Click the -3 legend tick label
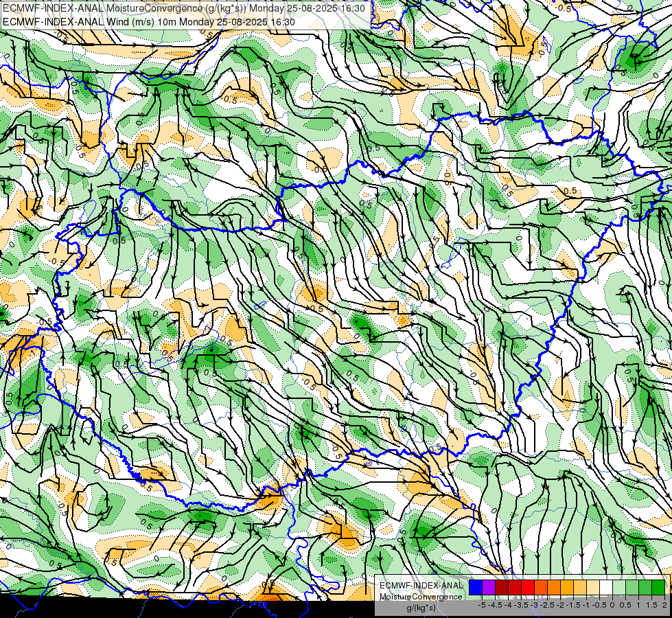 click(x=535, y=605)
